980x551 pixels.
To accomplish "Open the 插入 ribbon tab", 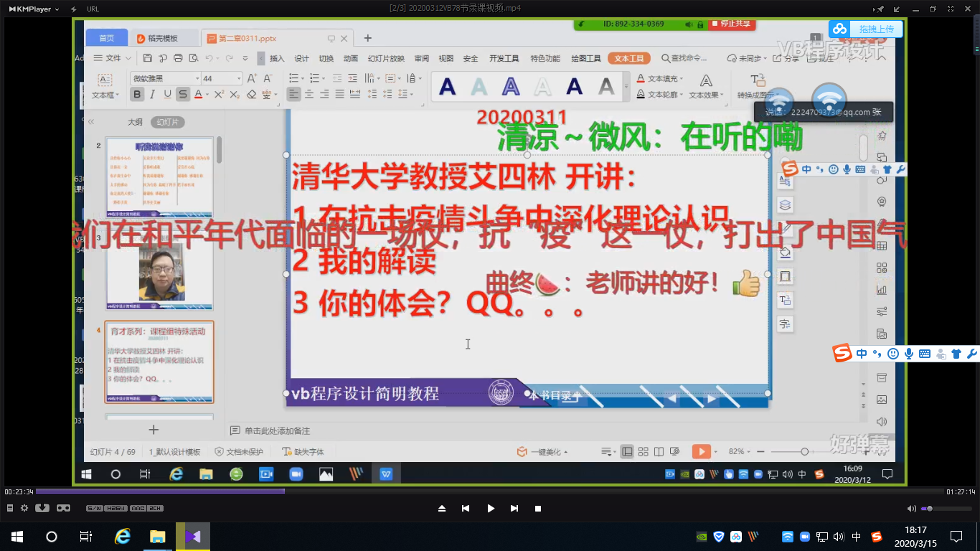I will [x=277, y=58].
